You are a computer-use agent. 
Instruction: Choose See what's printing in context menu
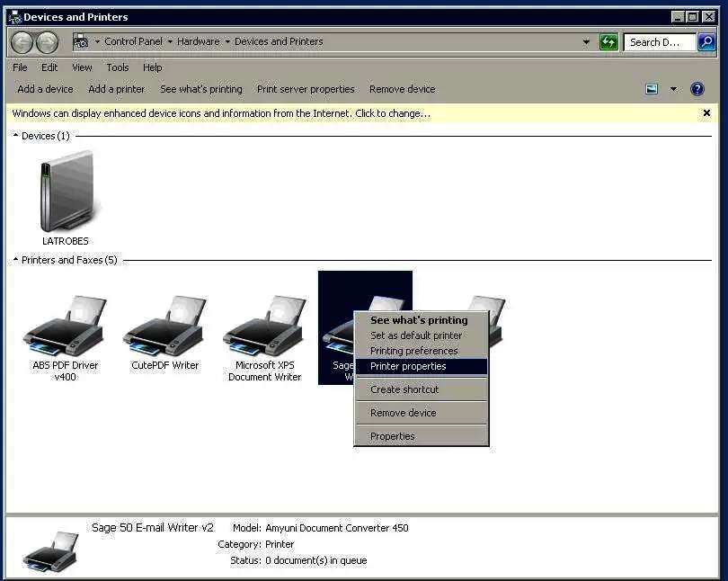pyautogui.click(x=422, y=320)
